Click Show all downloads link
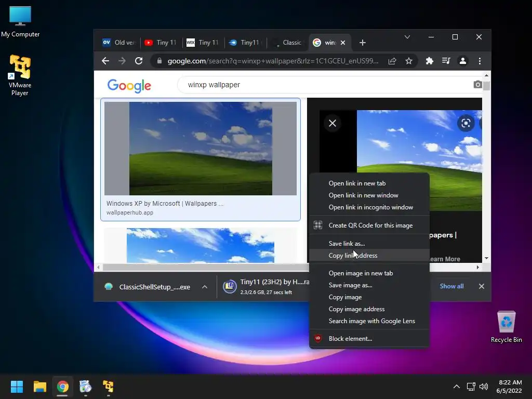The height and width of the screenshot is (399, 532). (451, 286)
